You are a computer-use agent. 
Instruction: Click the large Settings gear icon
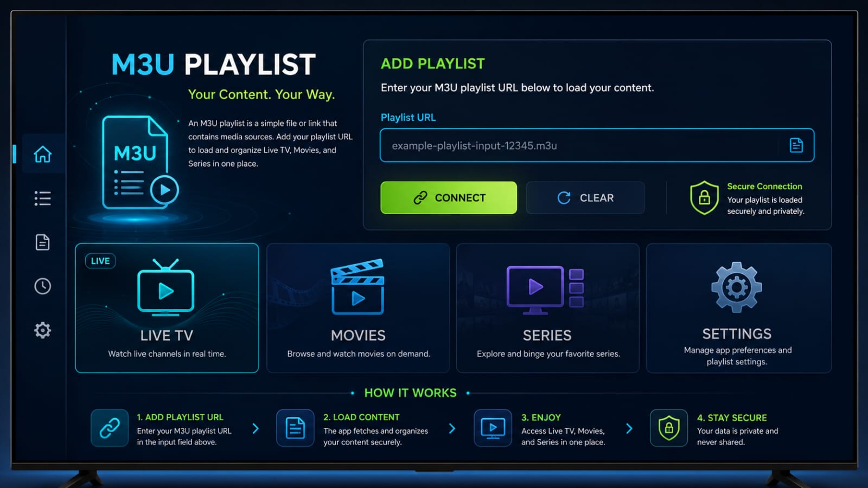tap(737, 287)
